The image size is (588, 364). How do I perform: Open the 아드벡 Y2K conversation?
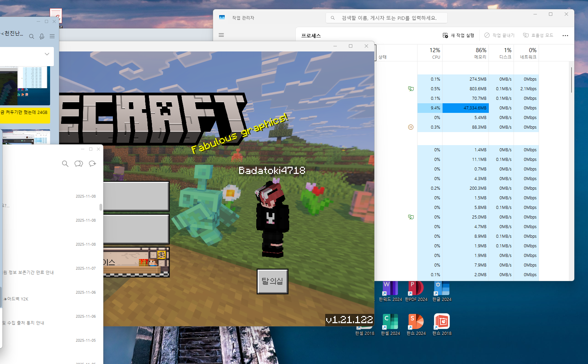pyautogui.click(x=16, y=299)
